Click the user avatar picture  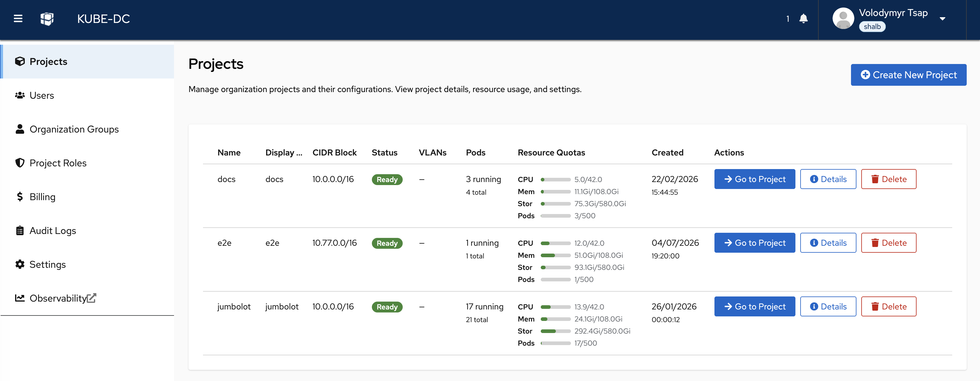843,18
